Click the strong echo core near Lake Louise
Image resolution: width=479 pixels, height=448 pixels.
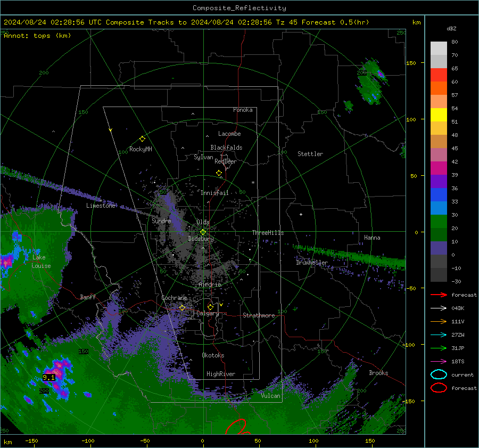pos(6,262)
